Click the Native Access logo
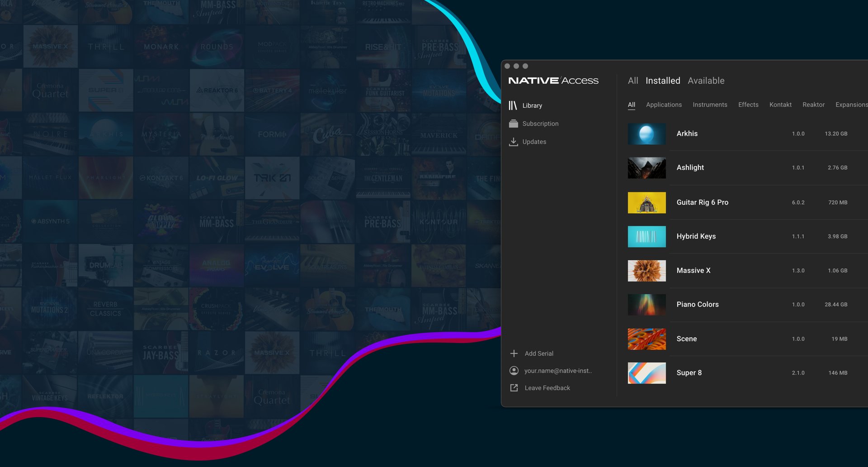The image size is (868, 467). (x=553, y=81)
